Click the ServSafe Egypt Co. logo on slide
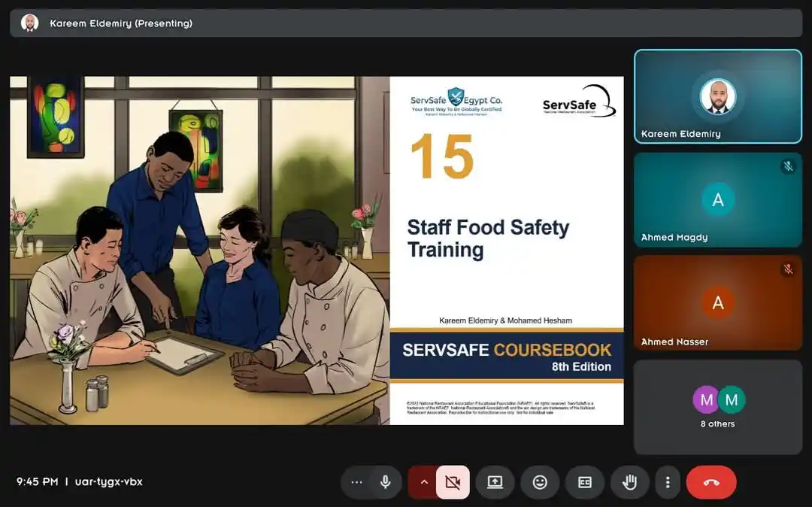Image resolution: width=812 pixels, height=507 pixels. tap(456, 102)
